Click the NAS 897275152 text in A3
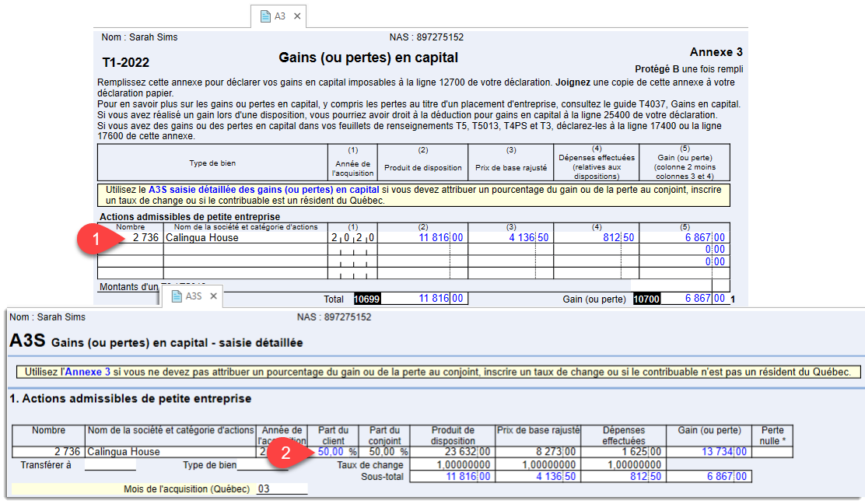865x504 pixels. 425,37
